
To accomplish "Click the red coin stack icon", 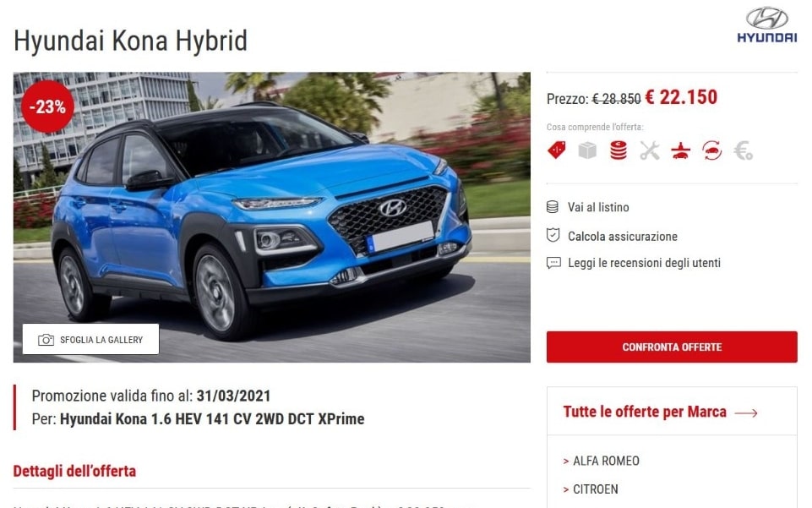I will (619, 150).
